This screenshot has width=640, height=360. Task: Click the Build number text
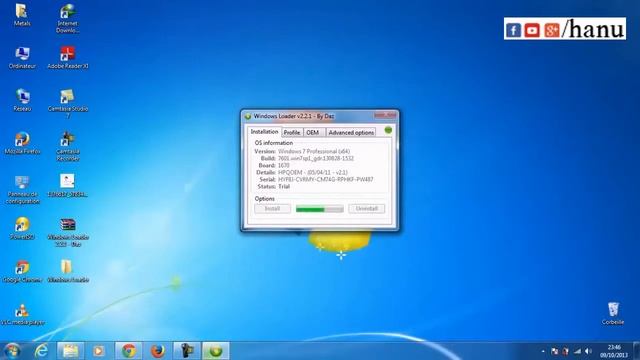click(316, 158)
